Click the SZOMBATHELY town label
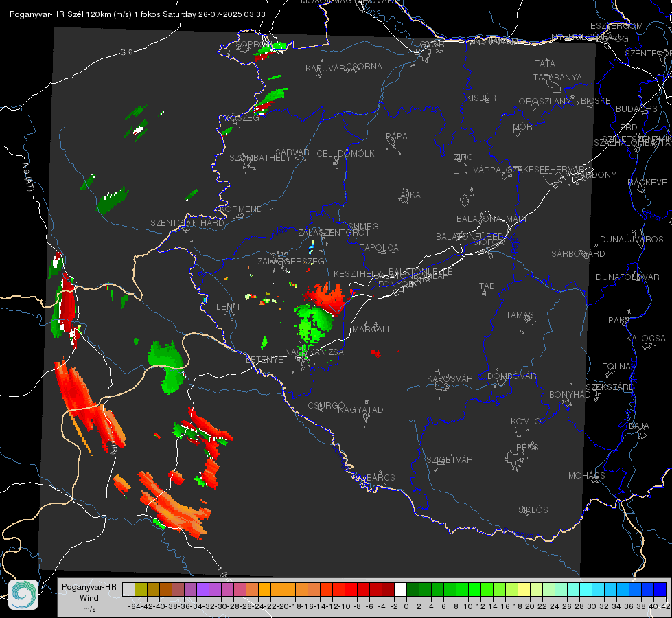Screen dimensions: 672x618 (259, 158)
